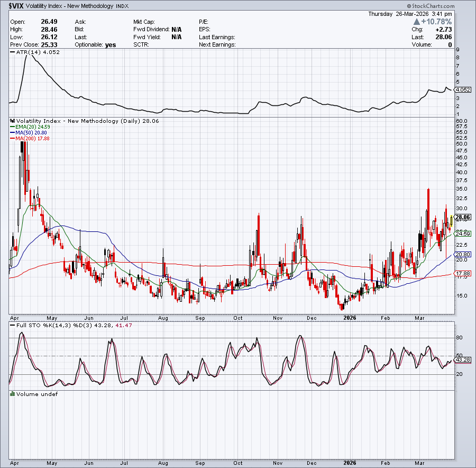Viewport: 476px width, 468px height.
Task: Click the Mkt Cap label
Action: click(x=144, y=22)
